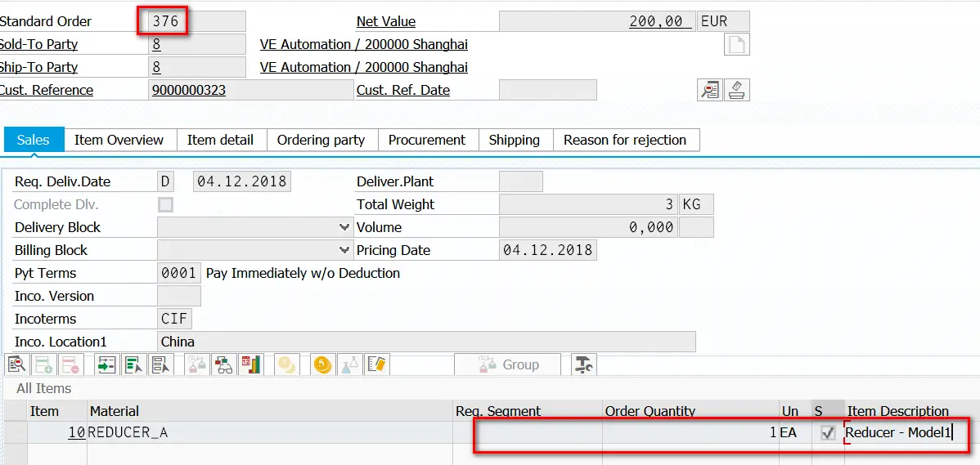The width and height of the screenshot is (980, 465).
Task: Open the Reason for rejection tab
Action: (625, 140)
